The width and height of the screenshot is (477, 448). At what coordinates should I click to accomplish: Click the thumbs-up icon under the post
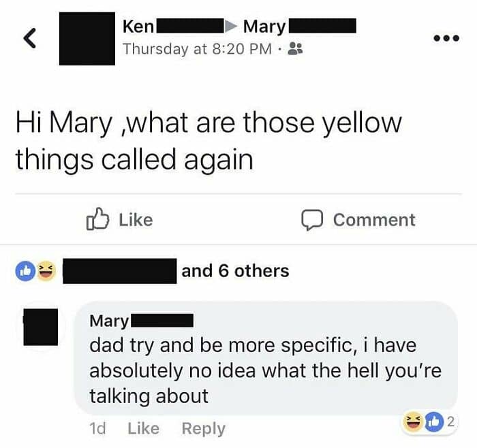(98, 220)
